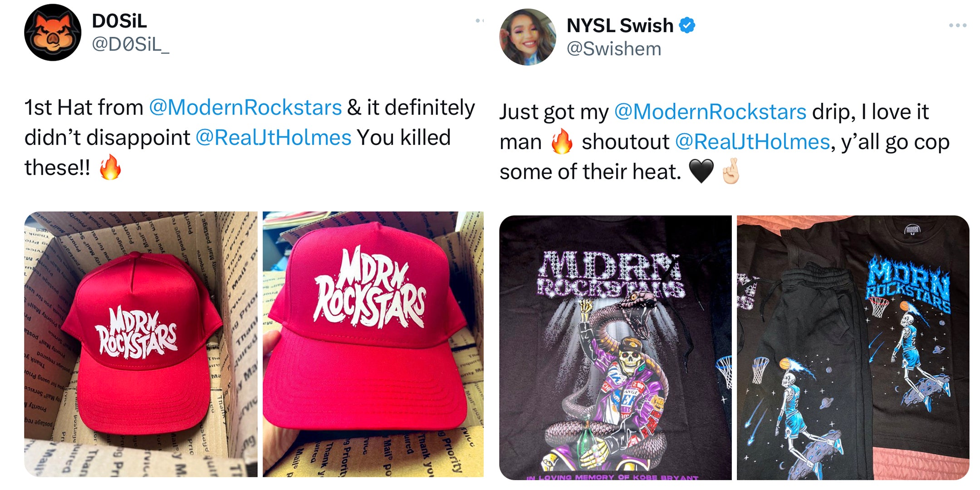Open the @Swishem handle
This screenshot has height=490, width=980.
click(x=614, y=49)
